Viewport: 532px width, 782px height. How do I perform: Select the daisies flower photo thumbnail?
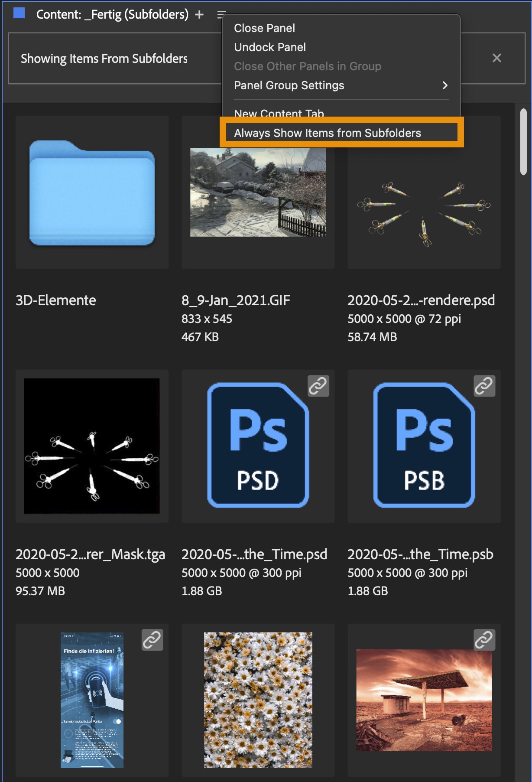pyautogui.click(x=258, y=700)
